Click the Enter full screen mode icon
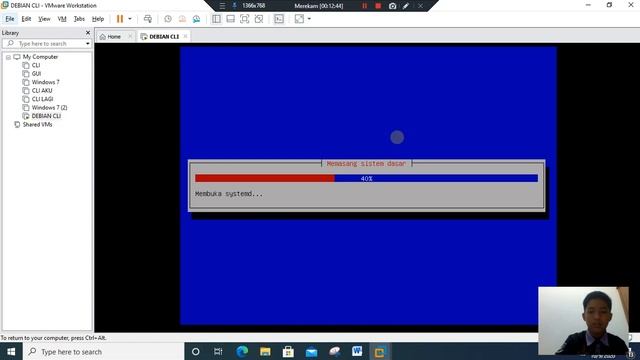Screen dimensions: 640x360 244,19
